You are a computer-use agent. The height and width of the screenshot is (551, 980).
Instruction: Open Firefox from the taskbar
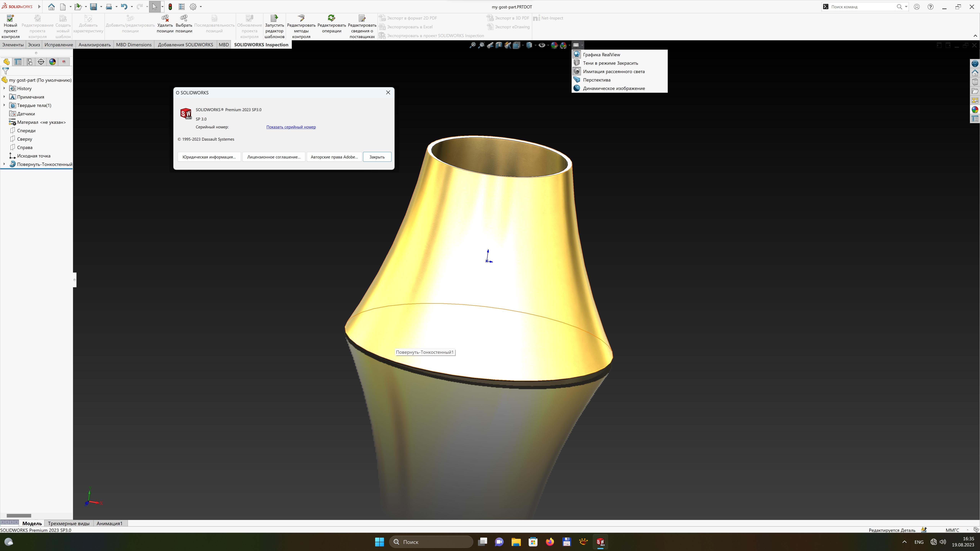[x=550, y=542]
